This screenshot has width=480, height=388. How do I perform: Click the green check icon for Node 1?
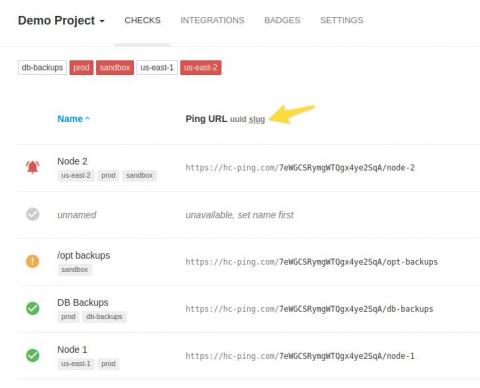33,355
